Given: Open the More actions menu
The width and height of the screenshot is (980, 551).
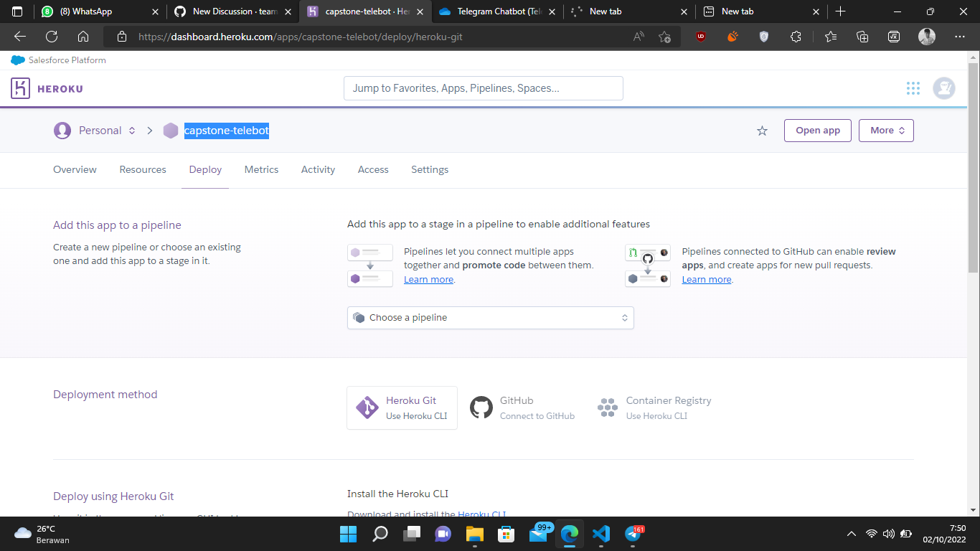Looking at the screenshot, I should pos(886,130).
